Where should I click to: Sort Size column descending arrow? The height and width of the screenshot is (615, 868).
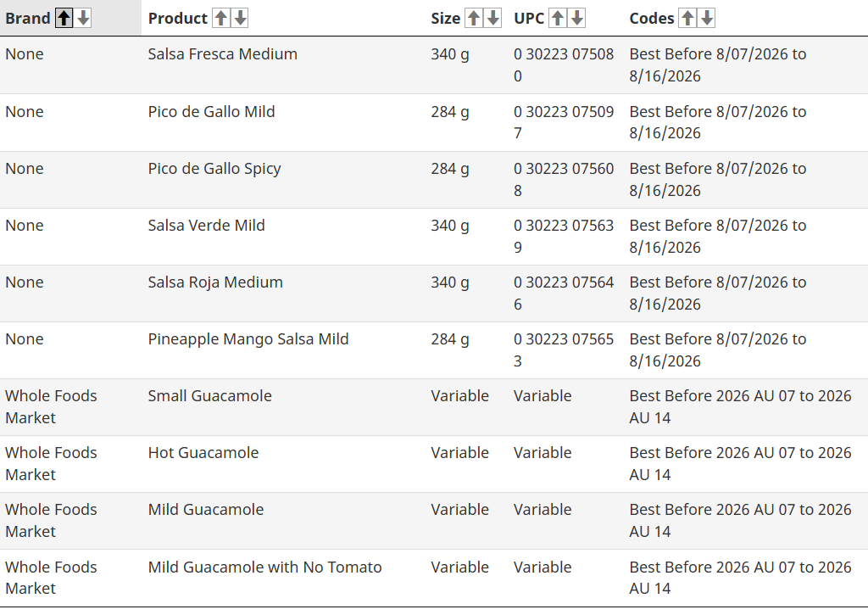tap(493, 19)
